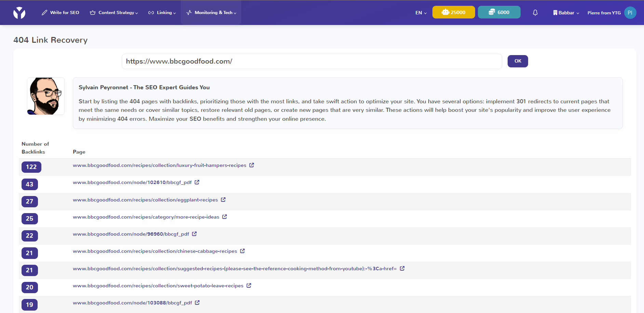Open external icon for node/103088 row
Image resolution: width=644 pixels, height=313 pixels.
(197, 302)
